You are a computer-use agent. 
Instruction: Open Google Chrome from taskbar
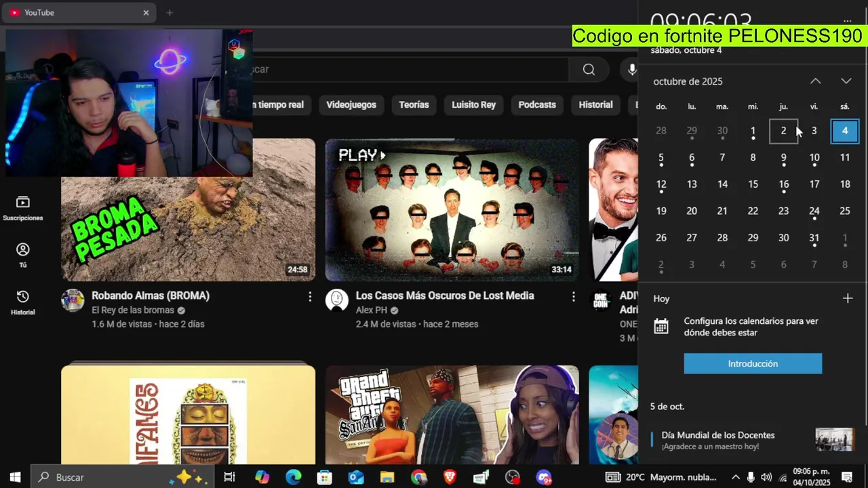coord(418,477)
